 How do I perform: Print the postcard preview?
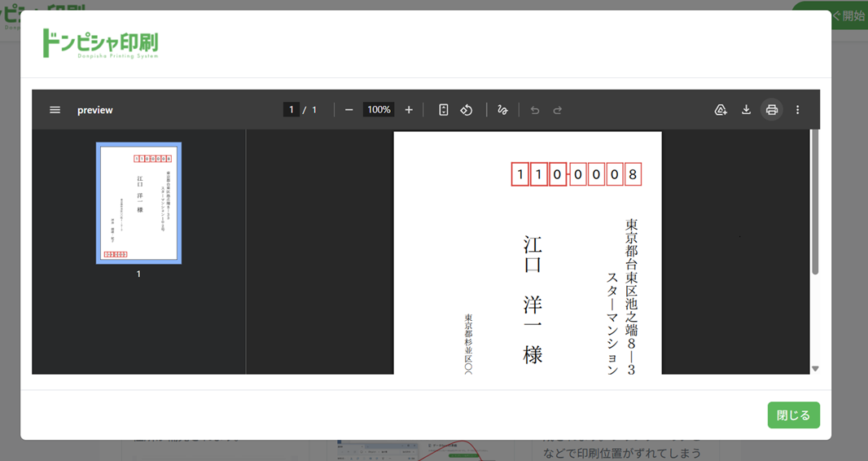click(772, 110)
